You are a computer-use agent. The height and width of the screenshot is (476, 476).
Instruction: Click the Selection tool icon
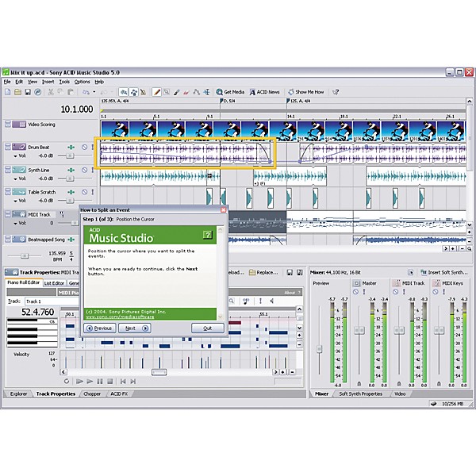pos(167,92)
